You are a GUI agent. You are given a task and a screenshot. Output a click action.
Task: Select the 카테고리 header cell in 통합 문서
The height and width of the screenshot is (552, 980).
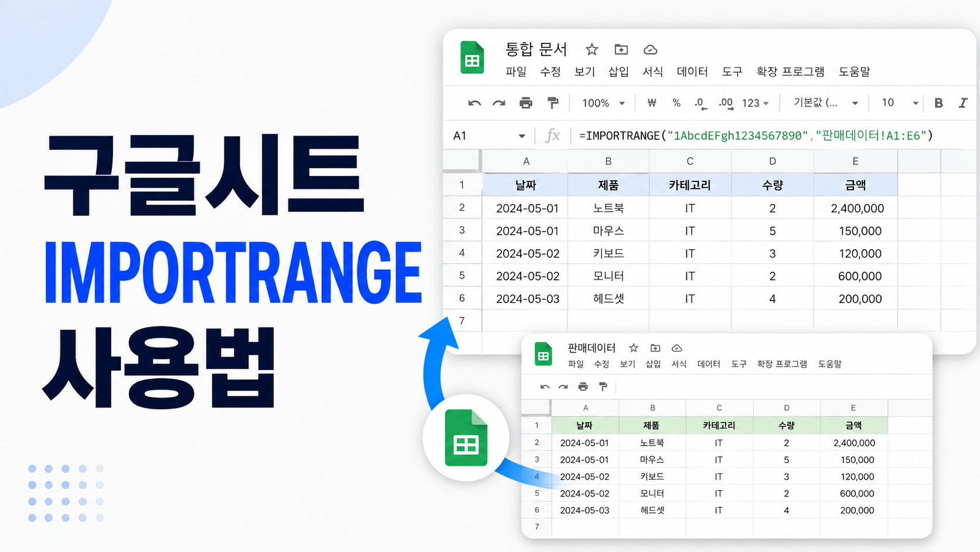pos(690,185)
